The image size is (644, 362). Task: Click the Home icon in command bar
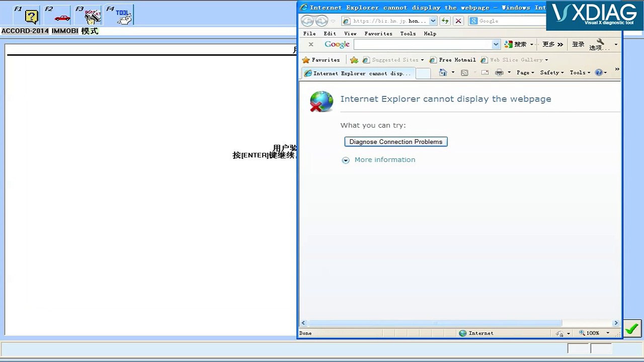443,73
